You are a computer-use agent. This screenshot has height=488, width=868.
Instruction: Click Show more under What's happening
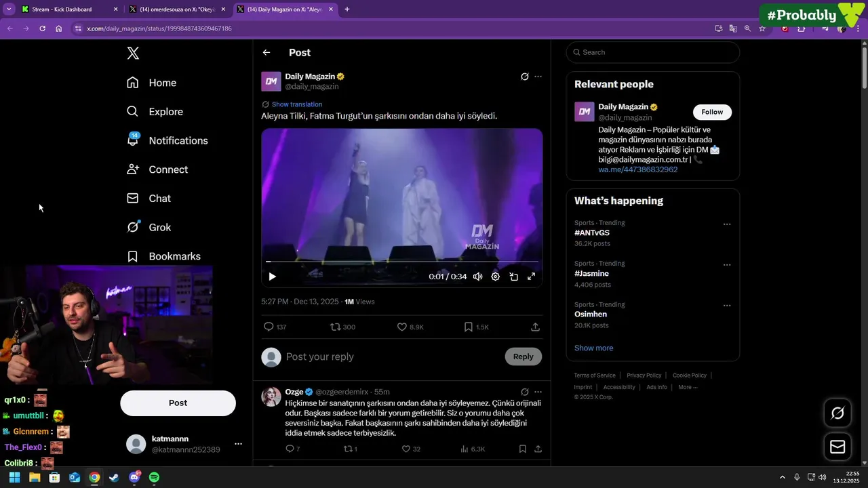coord(593,348)
